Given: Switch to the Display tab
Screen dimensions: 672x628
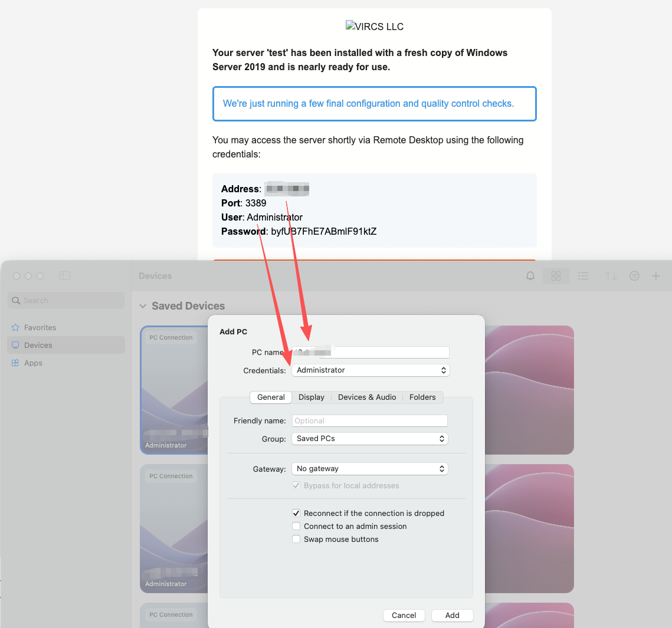Looking at the screenshot, I should pos(312,397).
